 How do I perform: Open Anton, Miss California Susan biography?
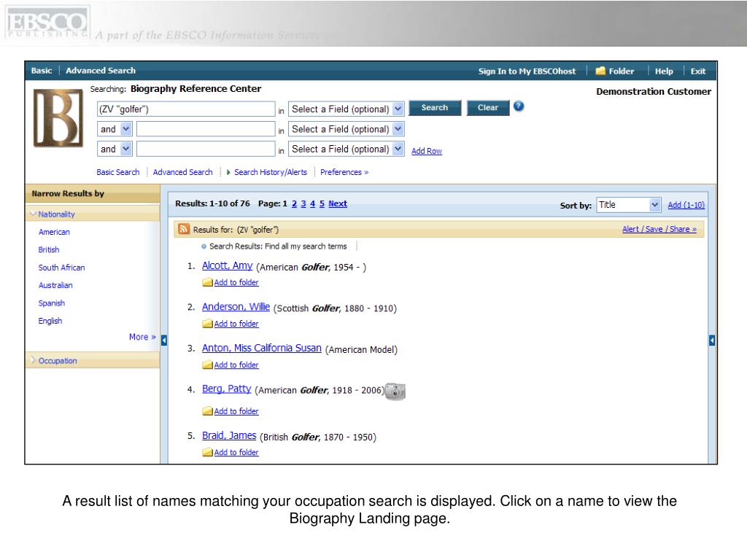[x=262, y=348]
